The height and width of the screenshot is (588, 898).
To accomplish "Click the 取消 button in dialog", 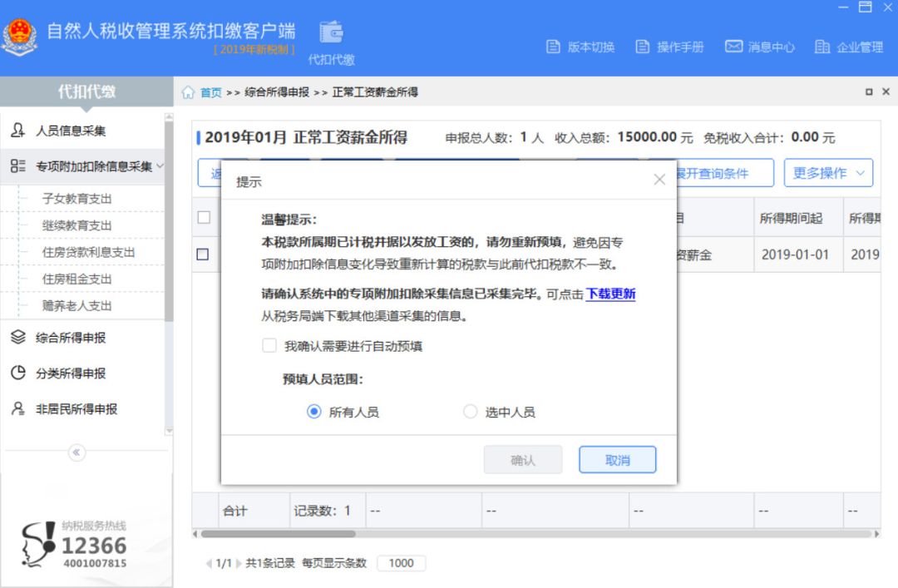I will point(617,460).
